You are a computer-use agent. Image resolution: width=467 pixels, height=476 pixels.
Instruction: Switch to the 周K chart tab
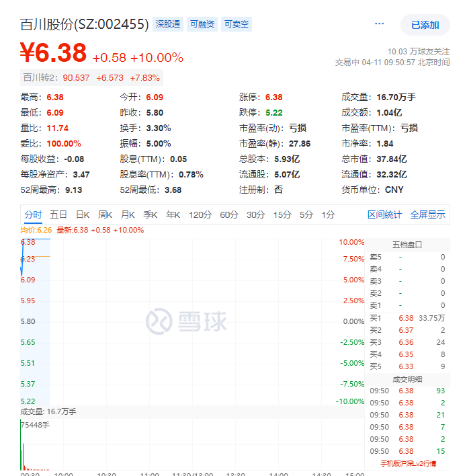[x=105, y=215]
